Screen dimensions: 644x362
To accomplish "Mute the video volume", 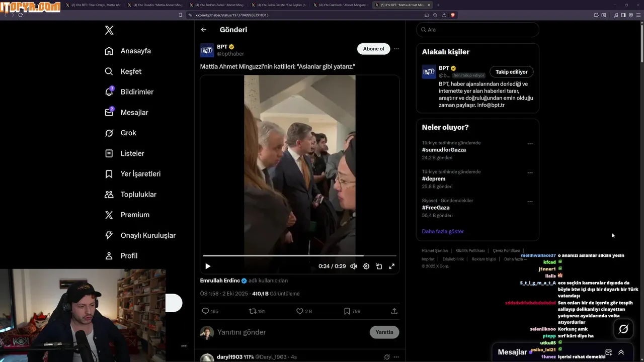I will pyautogui.click(x=354, y=266).
